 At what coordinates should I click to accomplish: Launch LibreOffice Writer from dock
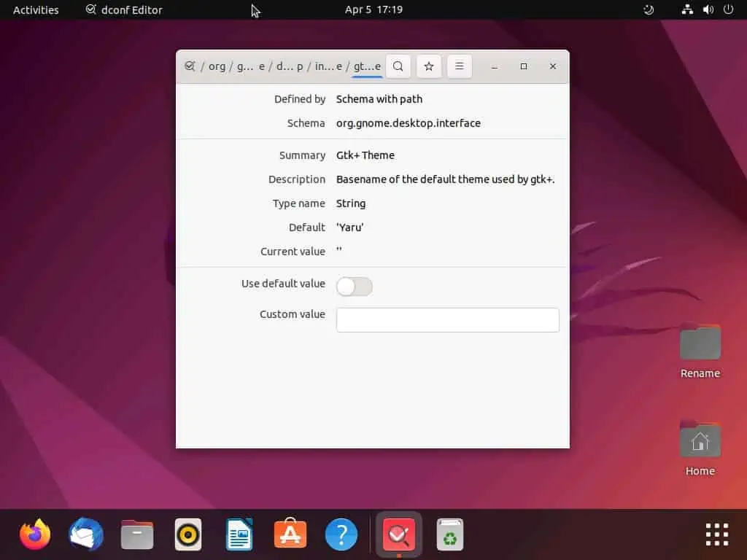pyautogui.click(x=239, y=535)
